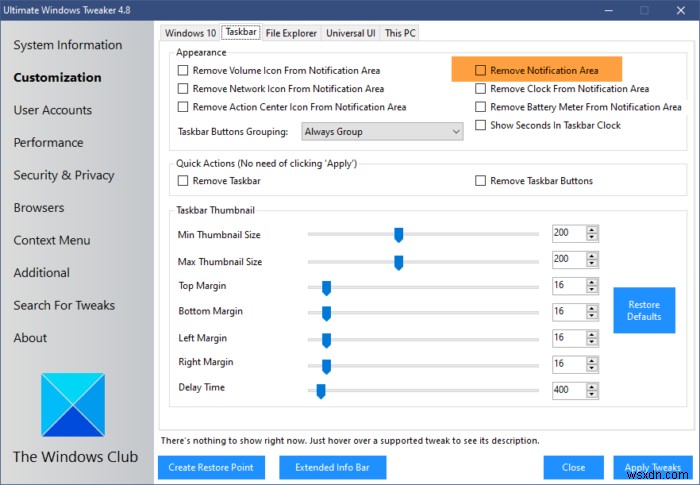Open the Context Menu section
This screenshot has height=485, width=700.
click(x=52, y=241)
